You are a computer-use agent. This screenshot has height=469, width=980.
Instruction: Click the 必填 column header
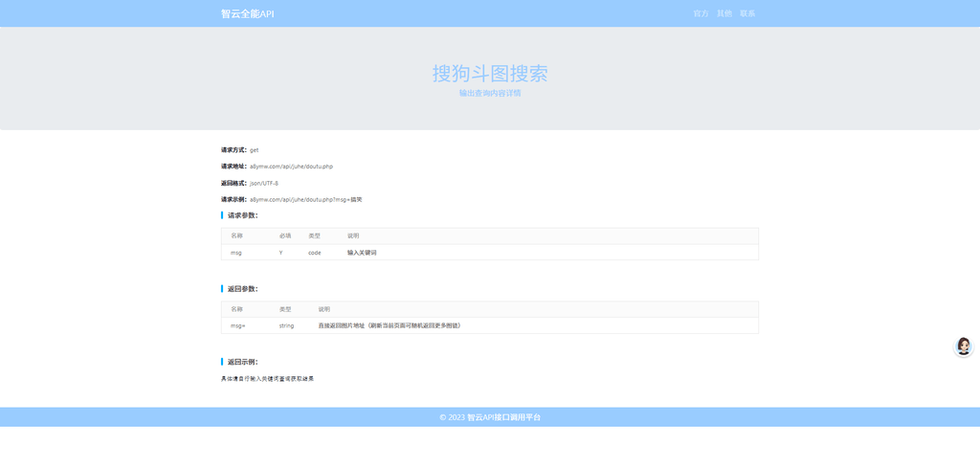[285, 235]
